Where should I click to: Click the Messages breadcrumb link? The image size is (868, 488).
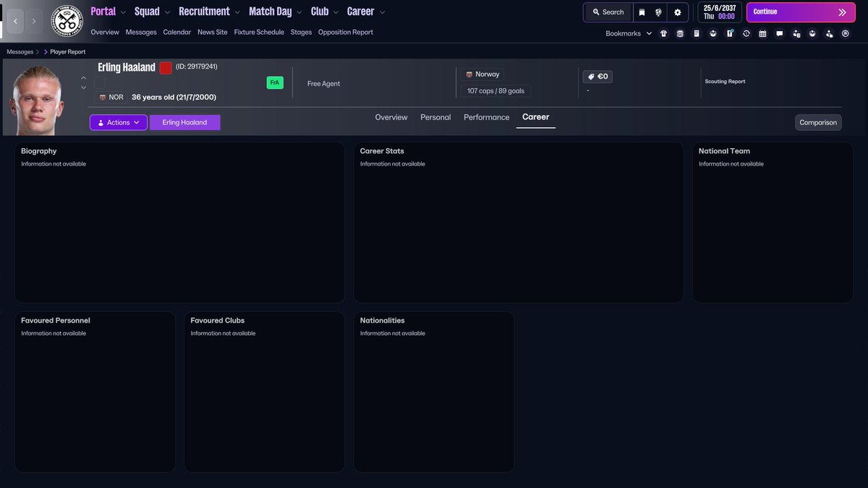coord(20,52)
